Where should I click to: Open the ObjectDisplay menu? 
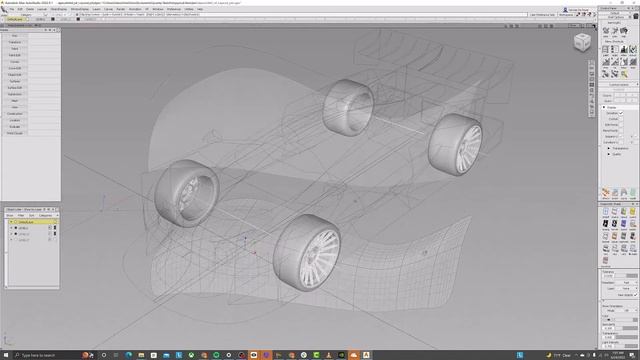(x=59, y=9)
